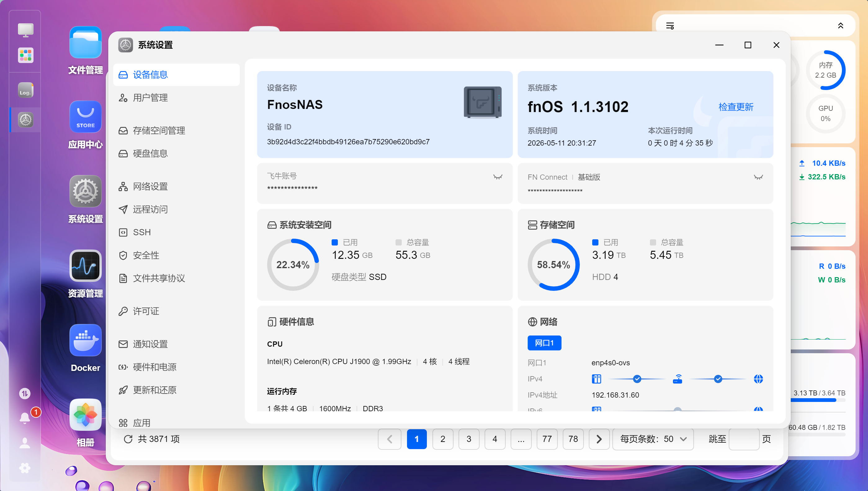This screenshot has height=491, width=868.
Task: Open 硬件和电源 in the settings sidebar
Action: (176, 367)
